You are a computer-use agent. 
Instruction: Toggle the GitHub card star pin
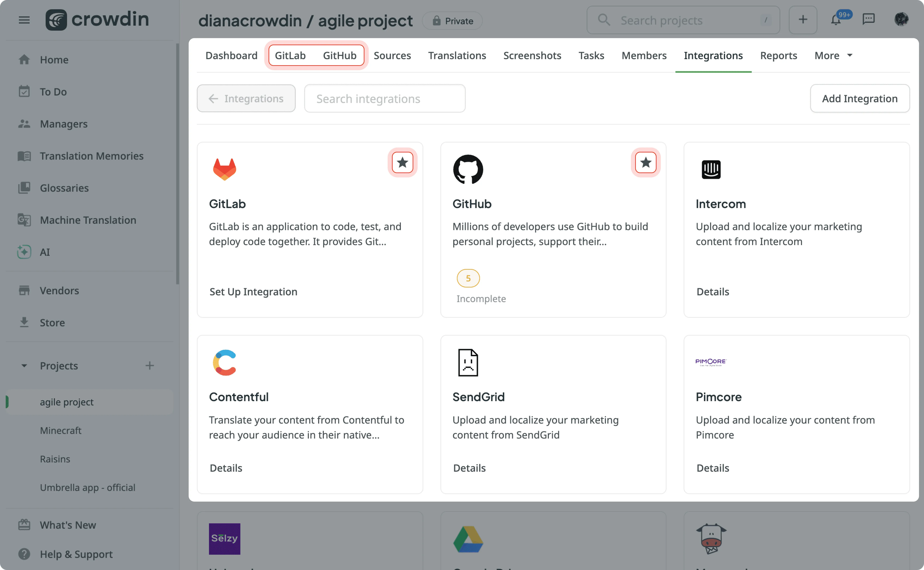645,162
